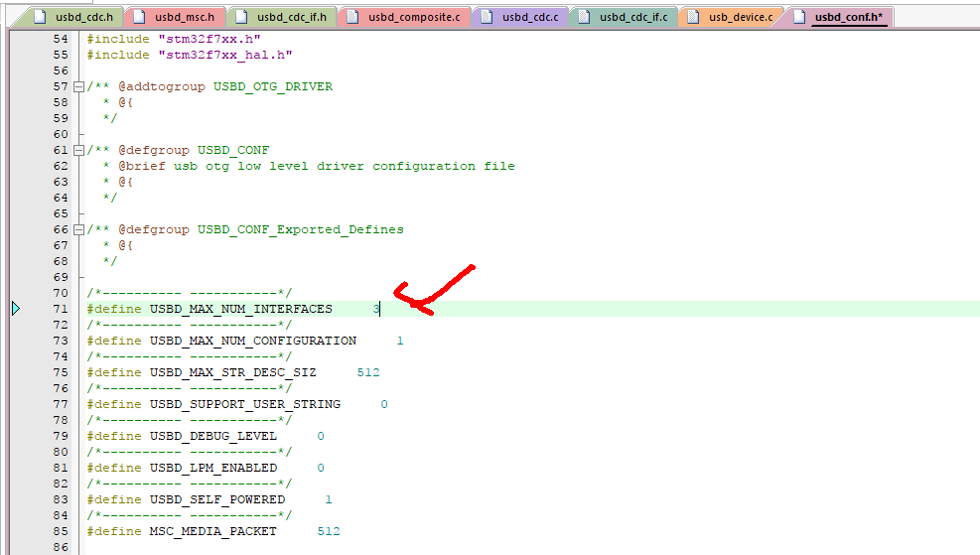Click USBD_CONF in the defgroup comment

pyautogui.click(x=233, y=151)
